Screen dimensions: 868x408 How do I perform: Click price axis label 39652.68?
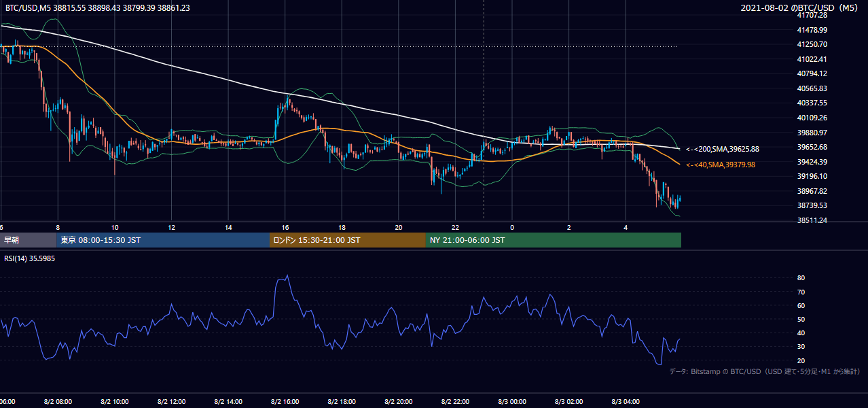pyautogui.click(x=812, y=147)
